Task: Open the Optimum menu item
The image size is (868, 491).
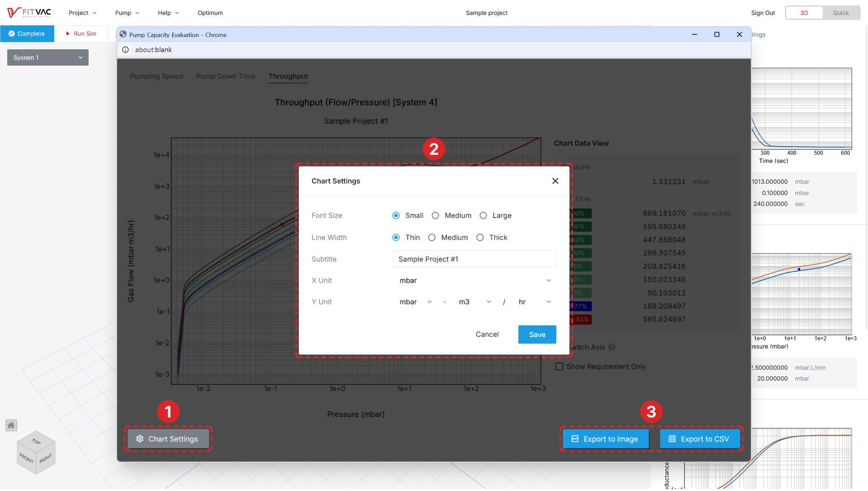Action: (210, 13)
